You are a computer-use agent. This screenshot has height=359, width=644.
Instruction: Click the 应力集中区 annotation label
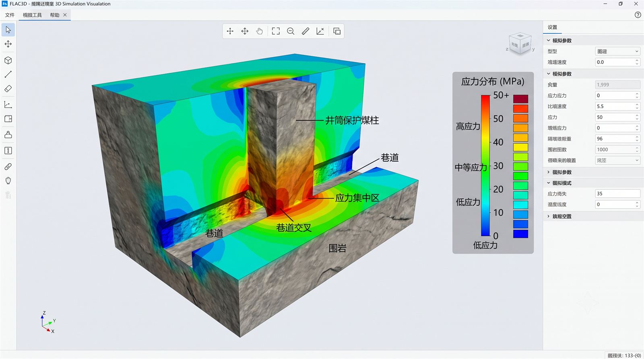click(x=357, y=198)
